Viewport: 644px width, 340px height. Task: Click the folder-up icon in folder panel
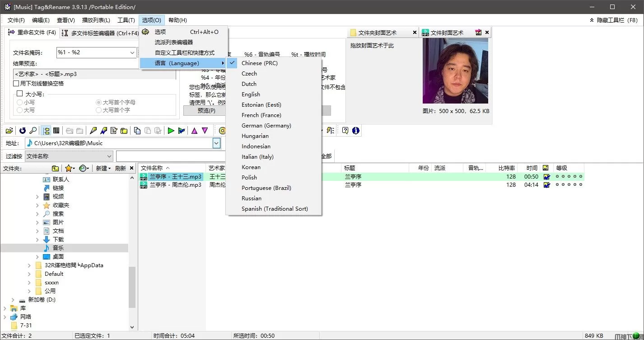(55, 168)
